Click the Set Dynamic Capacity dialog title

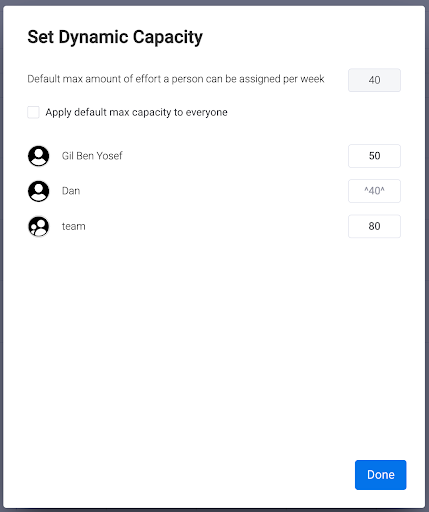pyautogui.click(x=115, y=37)
